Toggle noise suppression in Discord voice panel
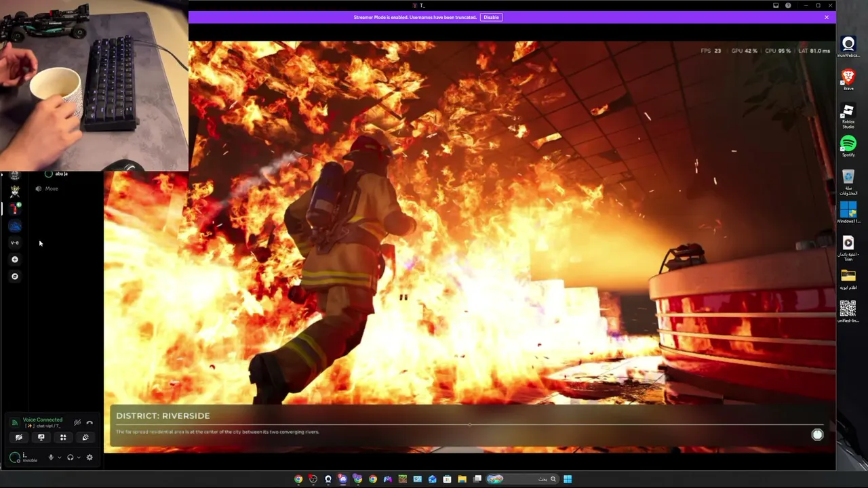Image resolution: width=868 pixels, height=488 pixels. (77, 422)
